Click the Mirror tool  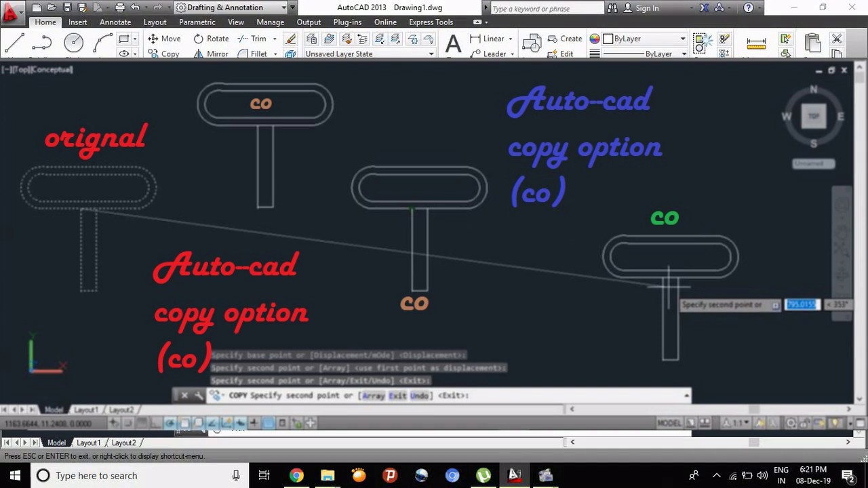pyautogui.click(x=211, y=54)
